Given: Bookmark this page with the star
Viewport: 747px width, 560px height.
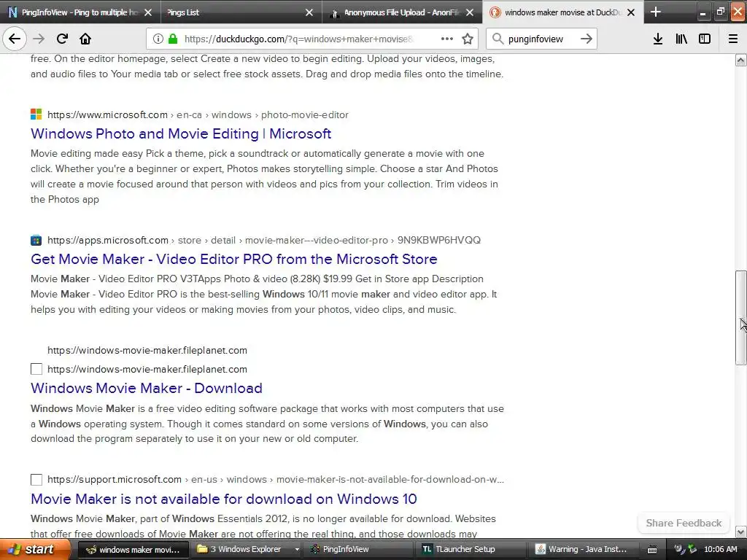Looking at the screenshot, I should [x=468, y=39].
